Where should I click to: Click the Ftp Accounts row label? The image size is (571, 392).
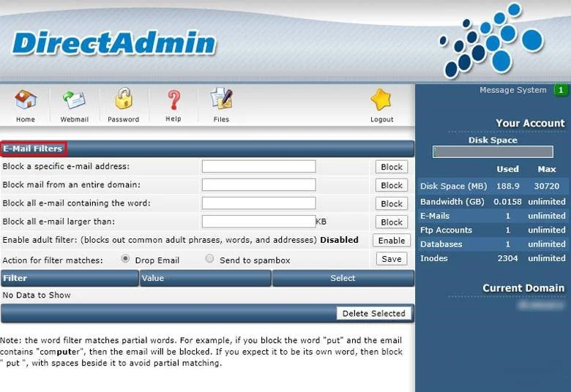coord(446,230)
